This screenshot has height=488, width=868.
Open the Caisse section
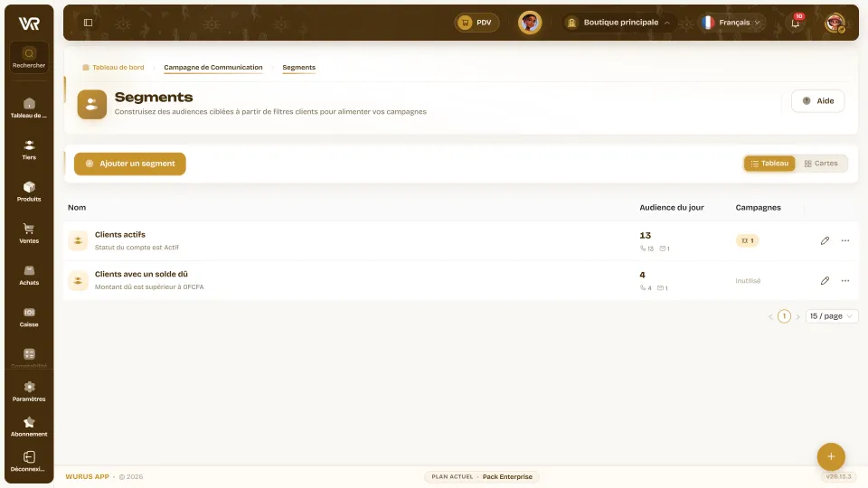click(x=29, y=317)
